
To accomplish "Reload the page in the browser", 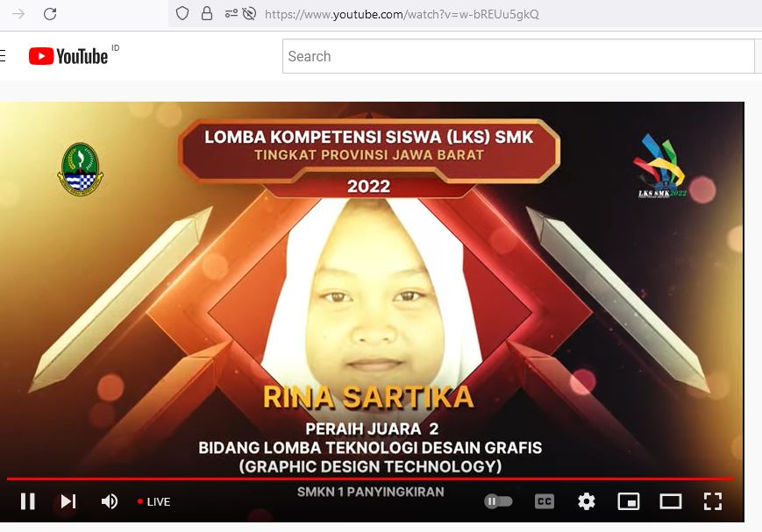I will coord(50,13).
